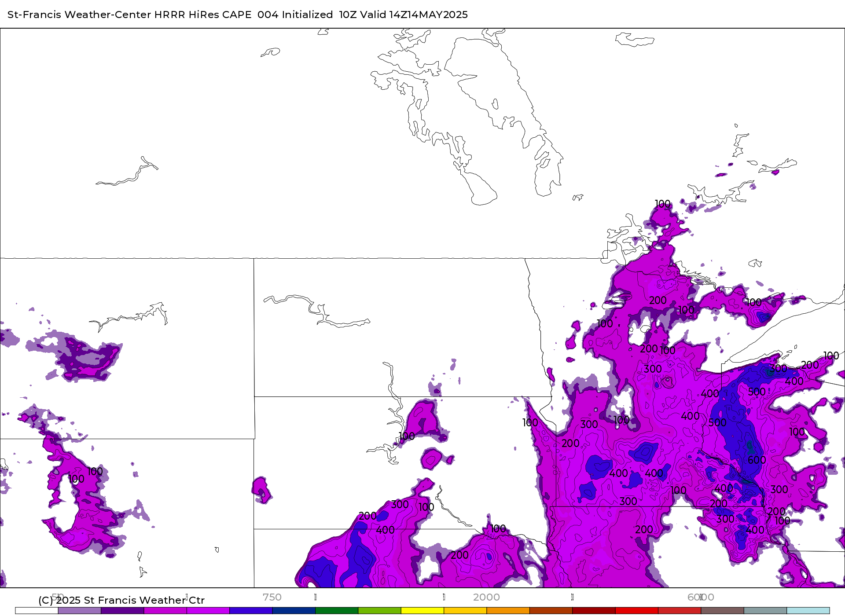845x616 pixels.
Task: Click the bright yellow colorbar swatch
Action: point(422,611)
